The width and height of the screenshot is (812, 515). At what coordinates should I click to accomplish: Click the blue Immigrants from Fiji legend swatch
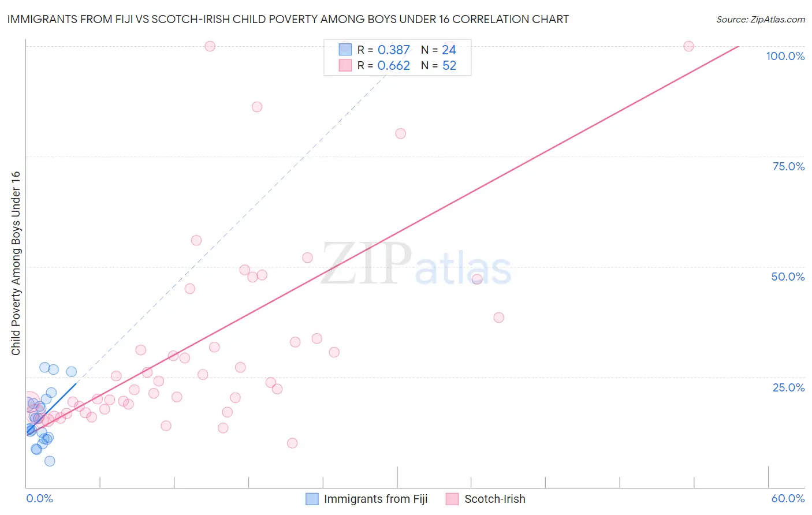coord(312,499)
